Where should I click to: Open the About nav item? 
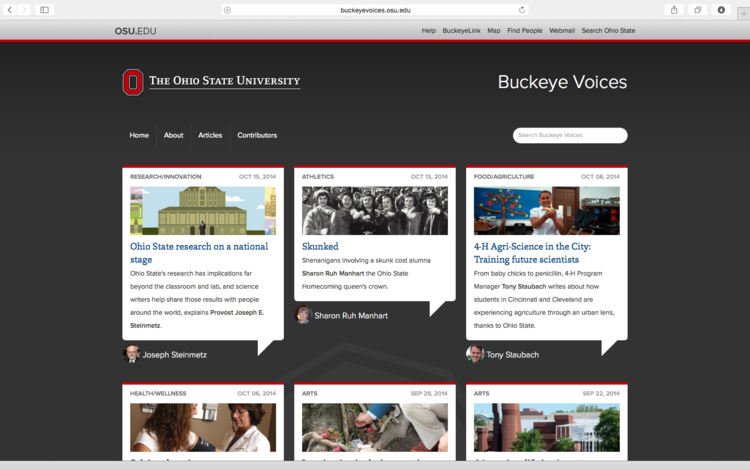pos(173,135)
